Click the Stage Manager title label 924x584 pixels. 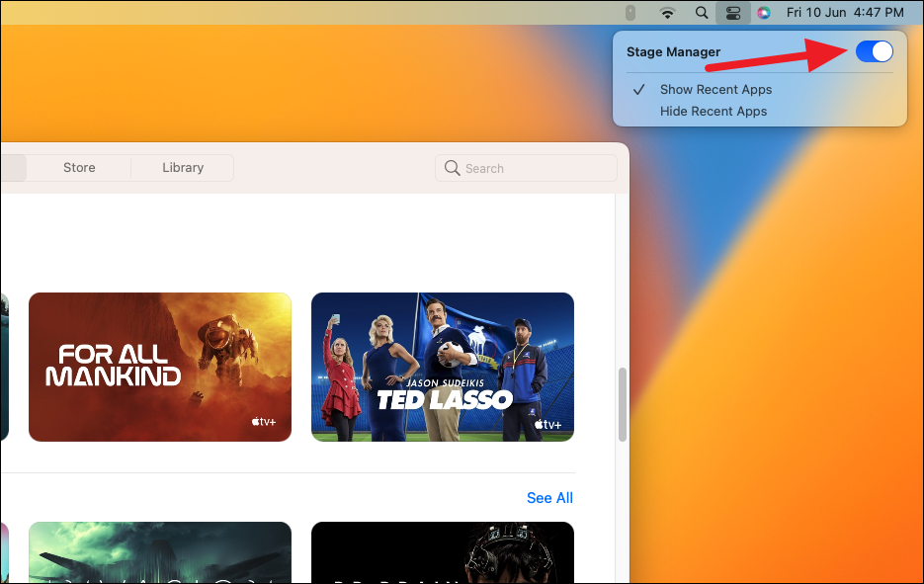point(673,51)
